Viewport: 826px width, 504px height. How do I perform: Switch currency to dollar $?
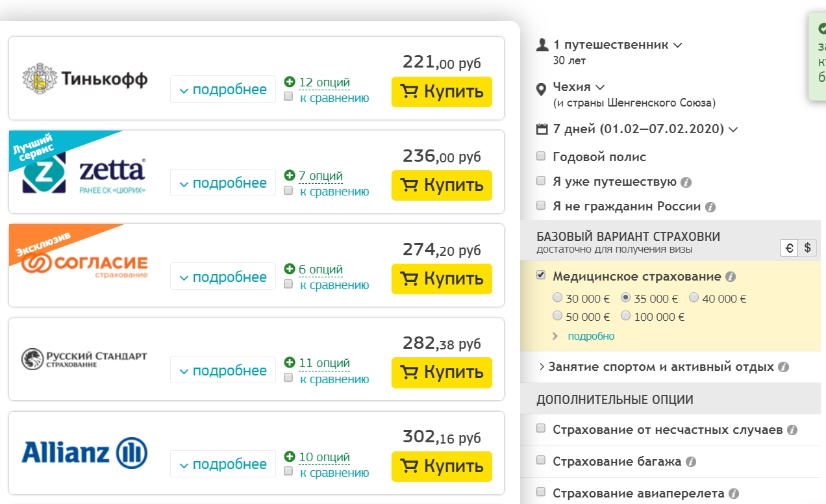pyautogui.click(x=807, y=247)
